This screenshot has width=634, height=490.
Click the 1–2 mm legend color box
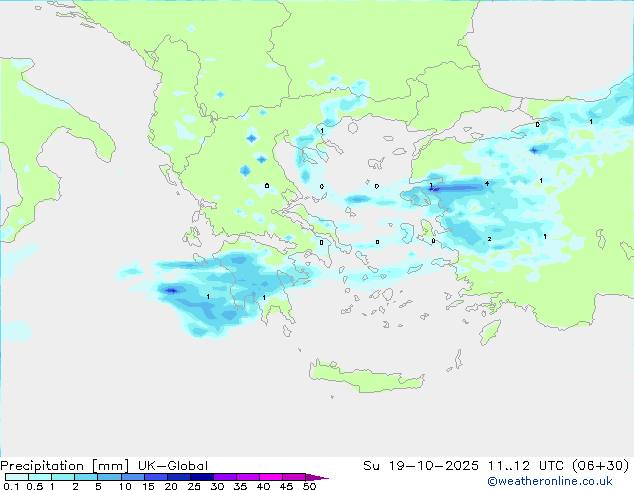pyautogui.click(x=63, y=477)
